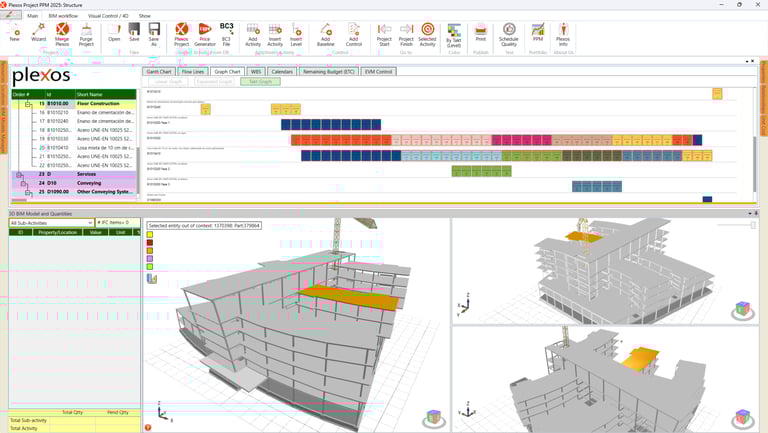Open the Calendars tab

click(x=282, y=72)
